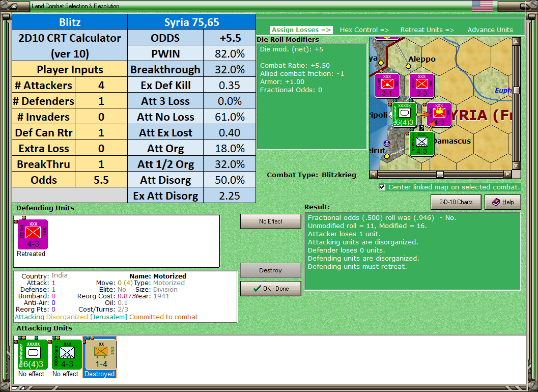Toggle center linked map on selected combat

pos(382,187)
